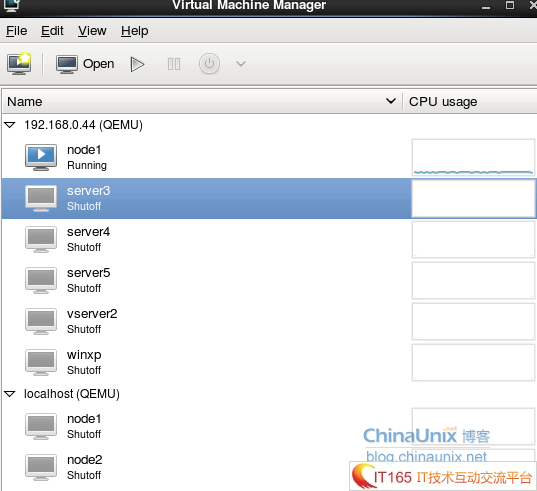The height and width of the screenshot is (491, 537).
Task: Click the vserver2 monitor icon
Action: [x=41, y=322]
